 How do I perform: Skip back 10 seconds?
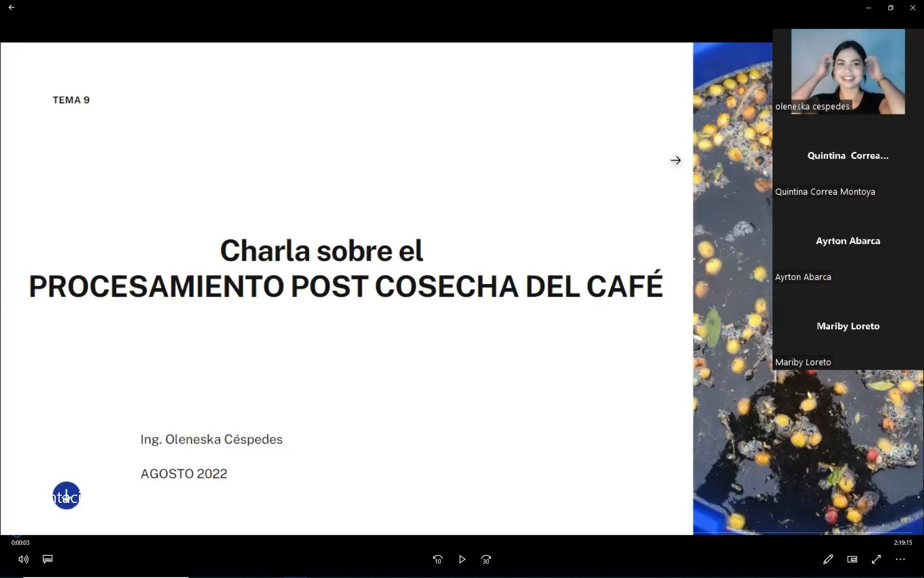tap(437, 559)
